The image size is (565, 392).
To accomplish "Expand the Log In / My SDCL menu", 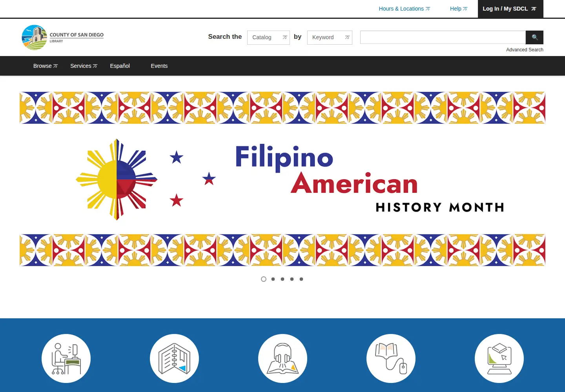I will coord(510,9).
